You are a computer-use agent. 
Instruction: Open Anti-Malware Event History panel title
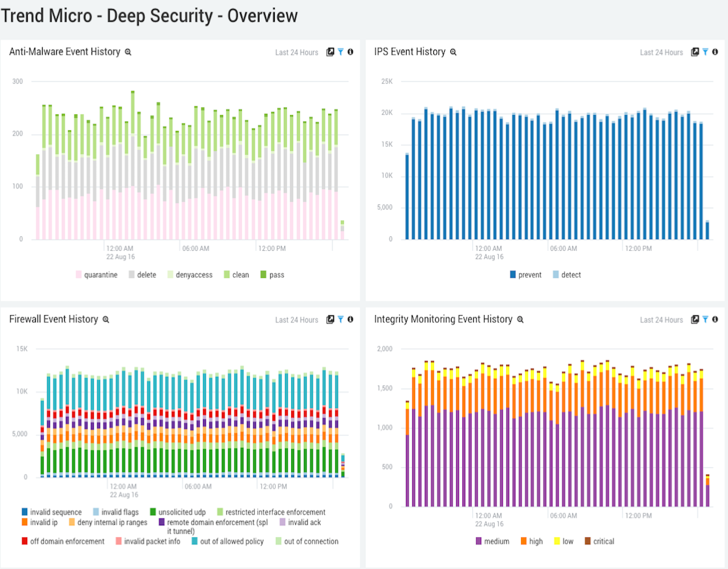click(x=65, y=52)
